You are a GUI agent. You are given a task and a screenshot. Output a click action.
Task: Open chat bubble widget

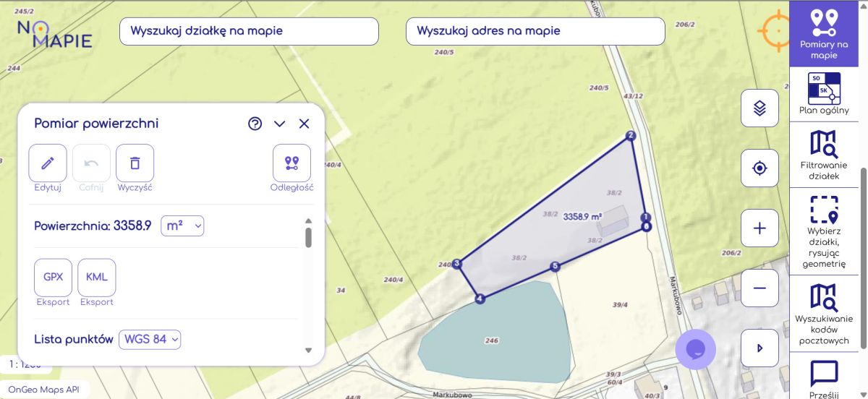pos(695,349)
